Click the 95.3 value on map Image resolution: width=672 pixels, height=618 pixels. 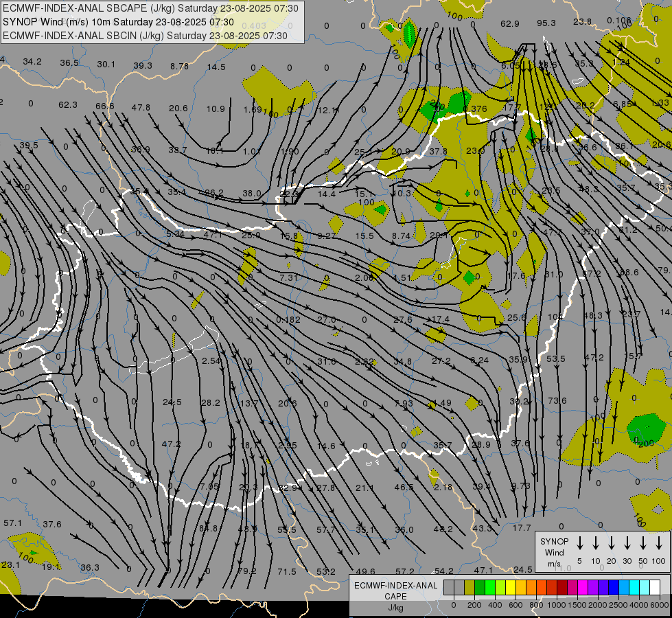click(x=546, y=23)
